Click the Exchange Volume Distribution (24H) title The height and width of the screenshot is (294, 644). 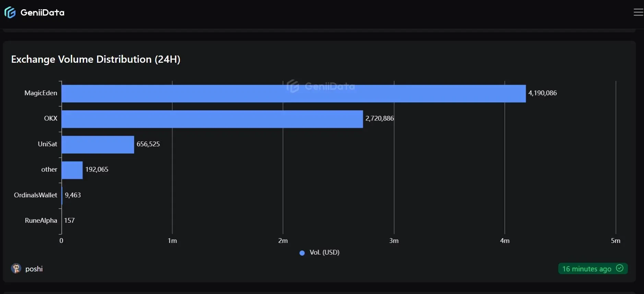[x=96, y=59]
